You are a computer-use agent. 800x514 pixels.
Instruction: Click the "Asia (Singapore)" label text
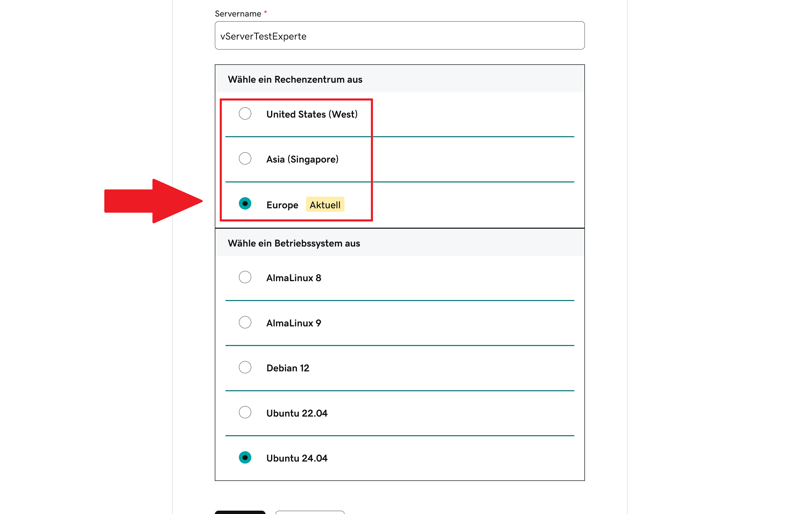coord(302,160)
